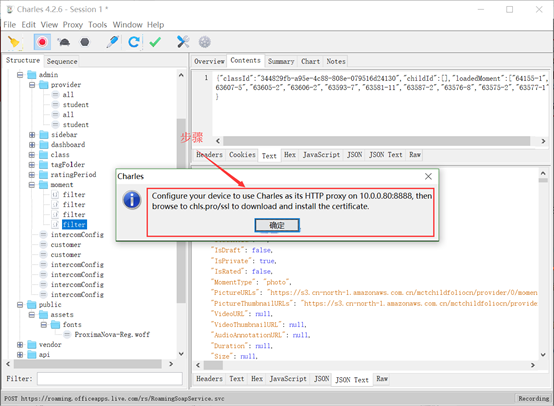Open Settings gear icon in toolbar

pyautogui.click(x=205, y=42)
